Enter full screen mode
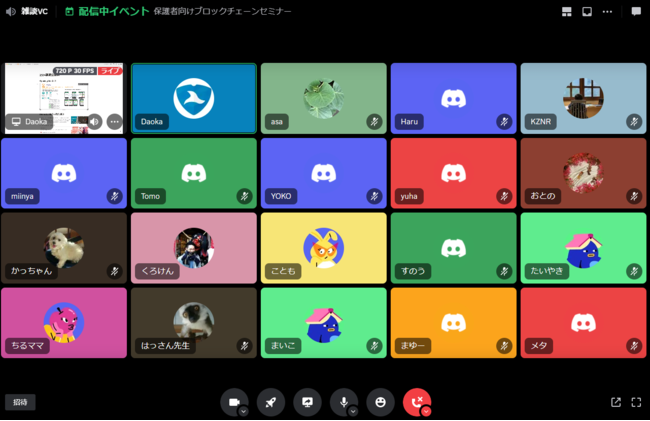The height and width of the screenshot is (421, 650). (636, 402)
